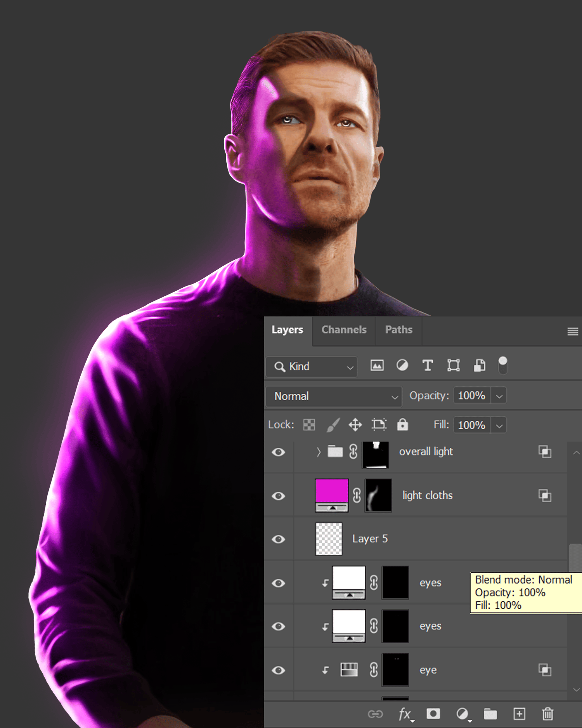Viewport: 582px width, 728px height.
Task: Click layers list scroll down arrow
Action: [x=576, y=690]
